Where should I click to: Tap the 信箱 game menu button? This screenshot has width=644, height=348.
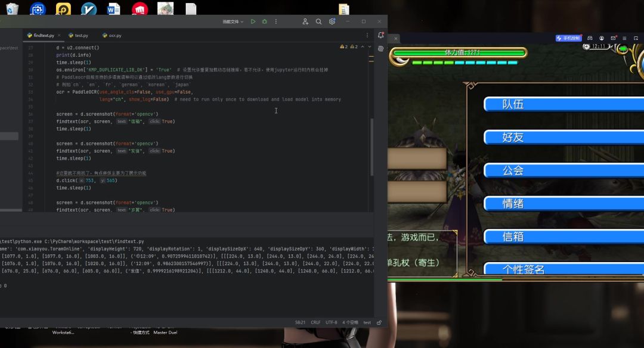(x=513, y=237)
